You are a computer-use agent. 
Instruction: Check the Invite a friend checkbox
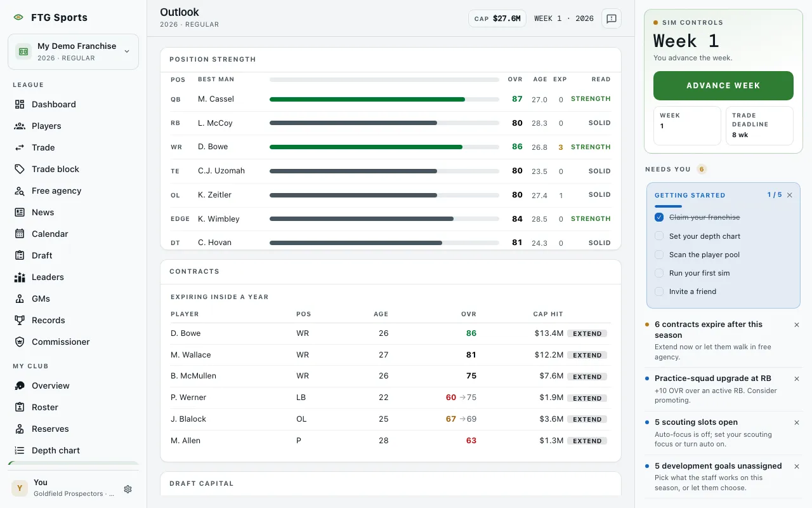(659, 291)
